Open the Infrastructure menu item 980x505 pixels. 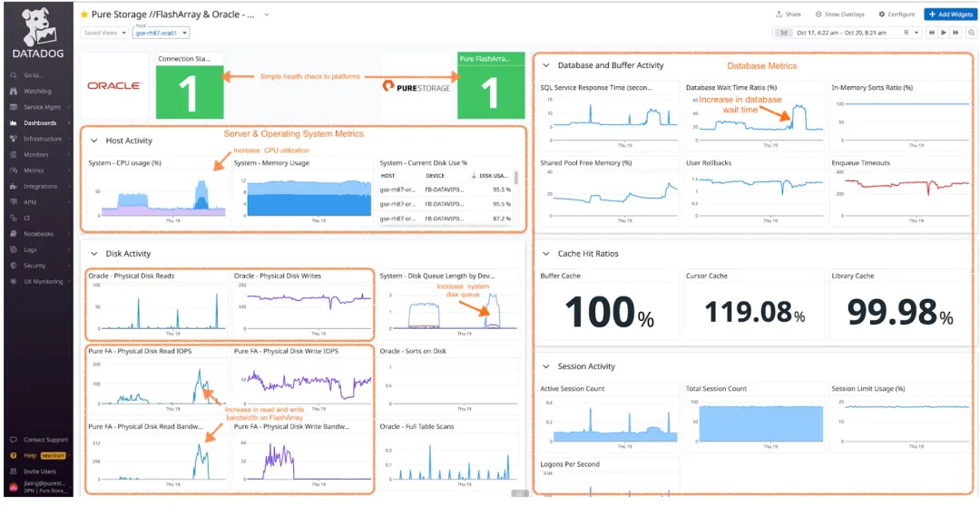tap(41, 139)
